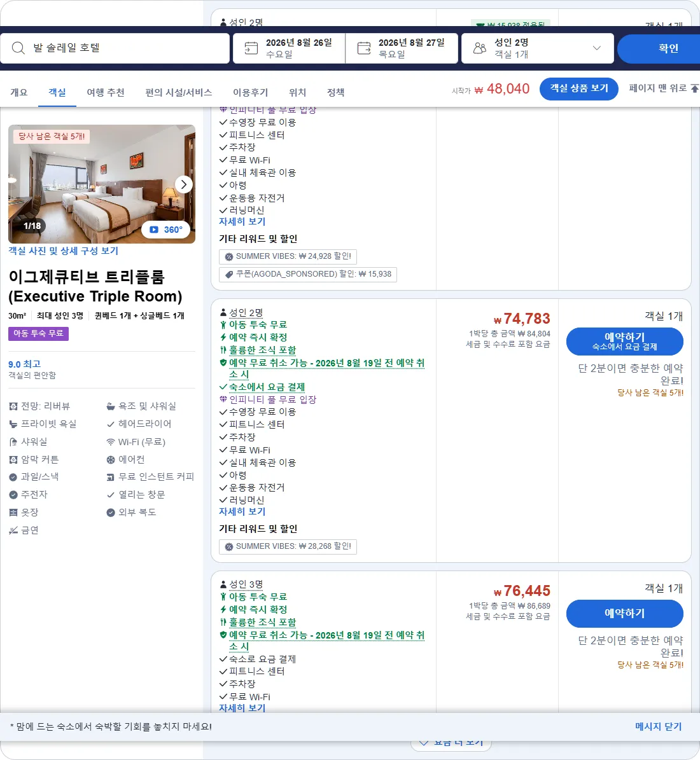Image resolution: width=700 pixels, height=760 pixels.
Task: Click 성인 2명 in the ₩74,783 offer
Action: (x=246, y=313)
